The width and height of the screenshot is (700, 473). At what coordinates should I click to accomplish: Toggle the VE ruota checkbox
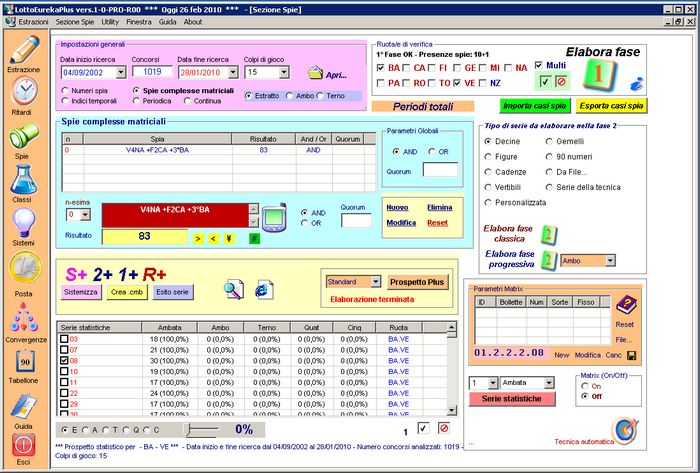457,83
